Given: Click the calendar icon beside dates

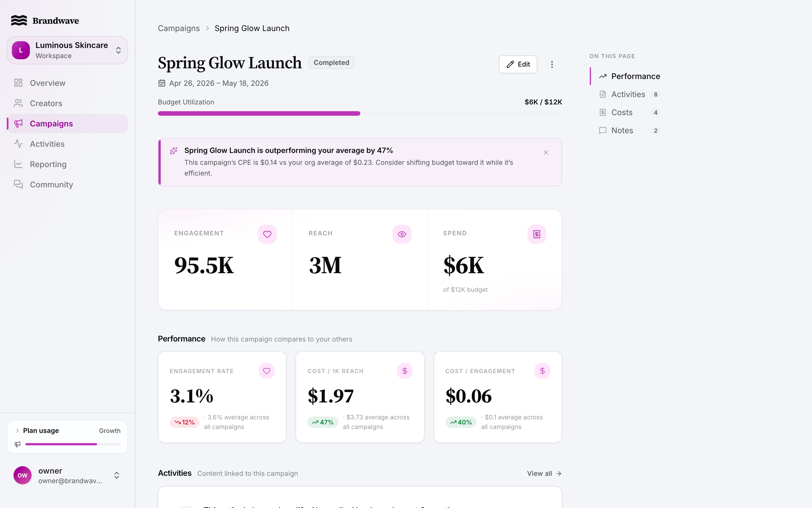Looking at the screenshot, I should coord(162,83).
